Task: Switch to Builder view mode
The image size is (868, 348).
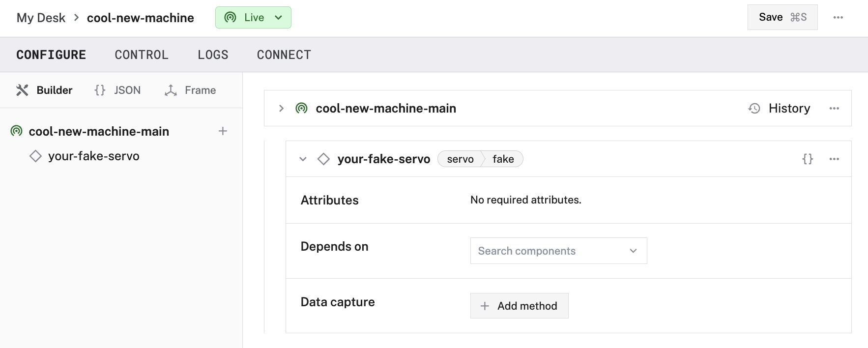Action: [x=44, y=90]
